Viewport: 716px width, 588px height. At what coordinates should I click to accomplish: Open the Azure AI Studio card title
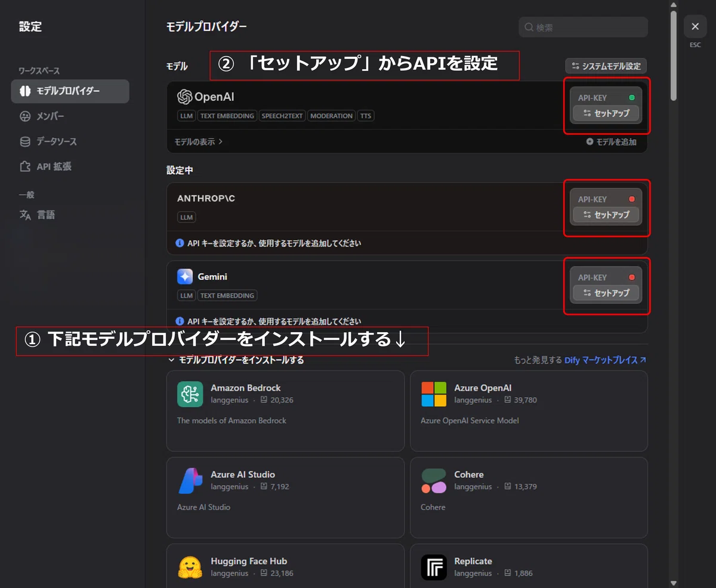(x=243, y=475)
